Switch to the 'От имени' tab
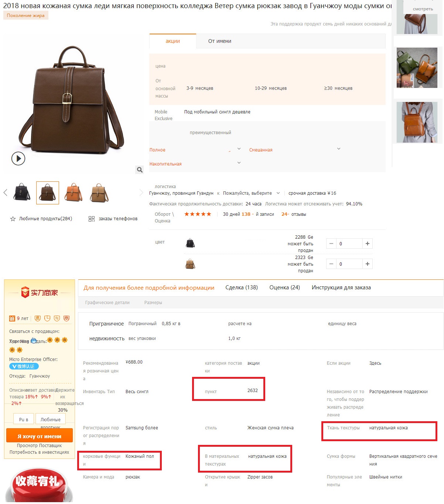444x504 pixels. 220,41
